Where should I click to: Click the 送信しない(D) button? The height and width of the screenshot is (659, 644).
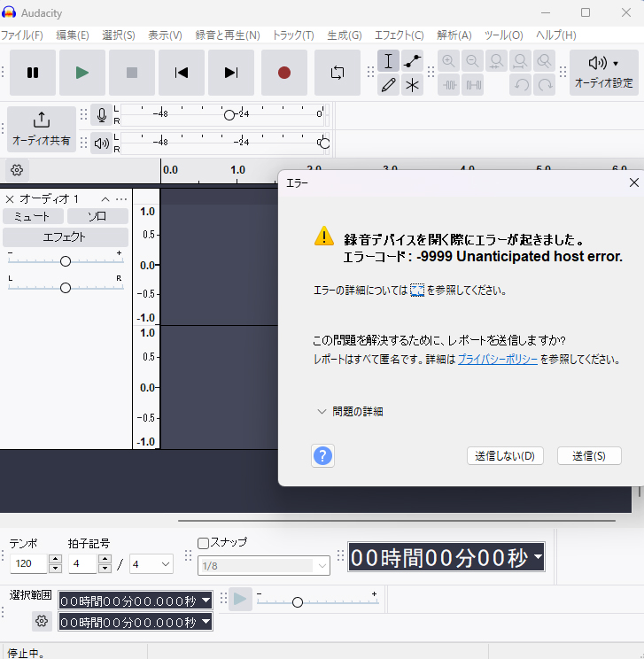[504, 456]
